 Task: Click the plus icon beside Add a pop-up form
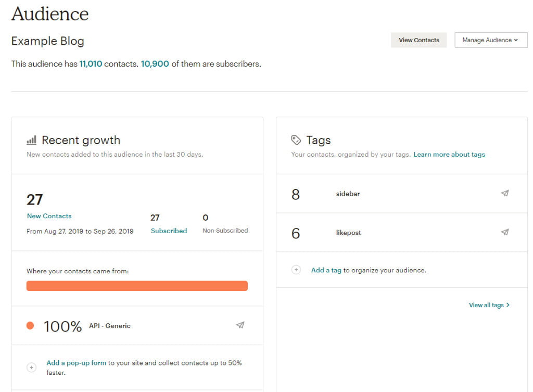pyautogui.click(x=31, y=367)
